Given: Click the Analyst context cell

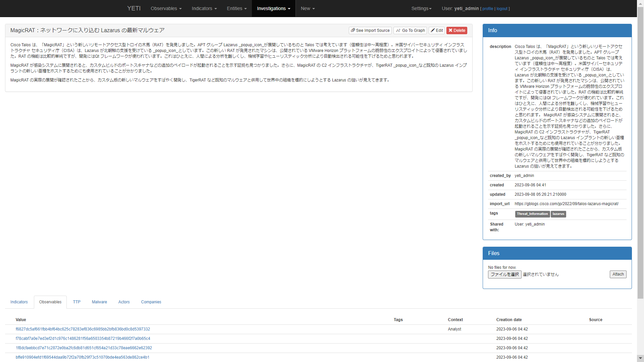Looking at the screenshot, I should (x=454, y=329).
